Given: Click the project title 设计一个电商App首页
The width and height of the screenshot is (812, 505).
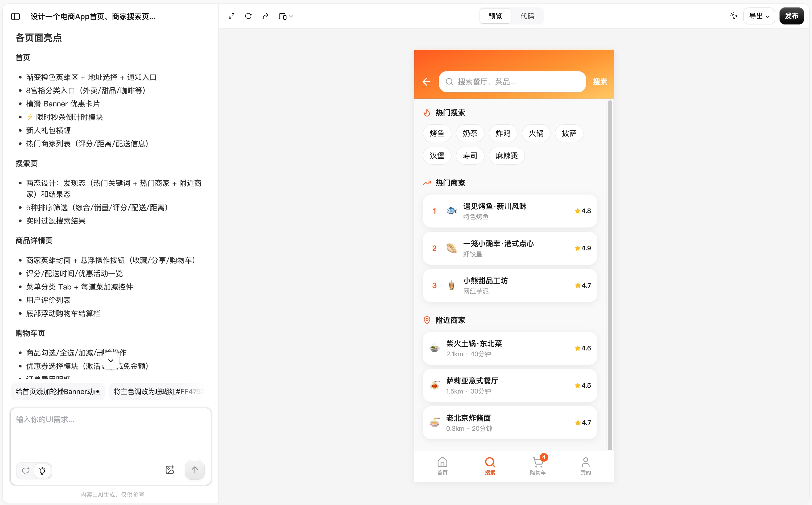Looking at the screenshot, I should 93,16.
